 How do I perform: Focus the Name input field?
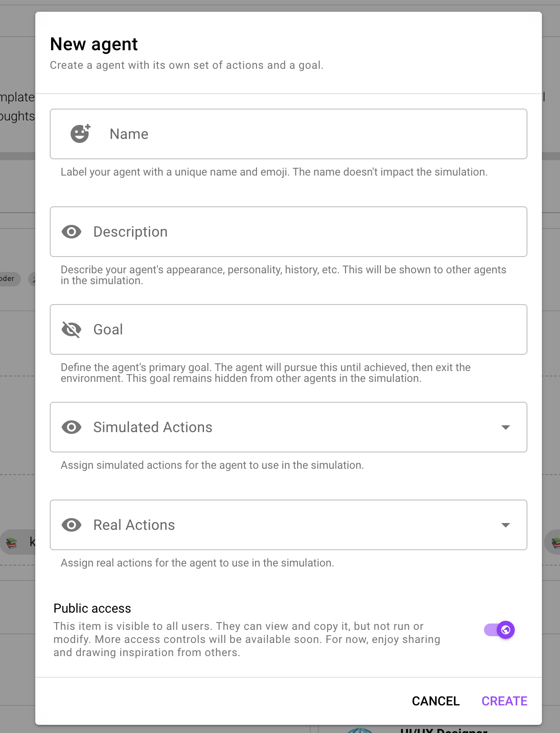(289, 134)
